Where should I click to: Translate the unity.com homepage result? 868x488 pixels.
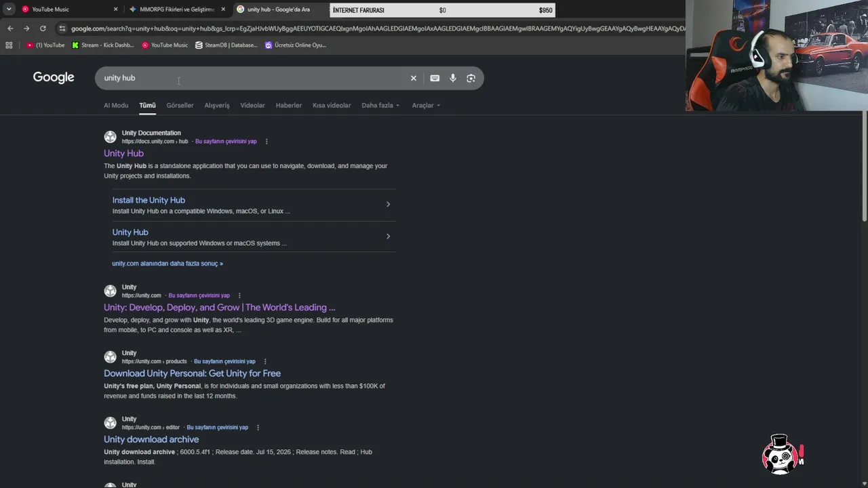199,296
